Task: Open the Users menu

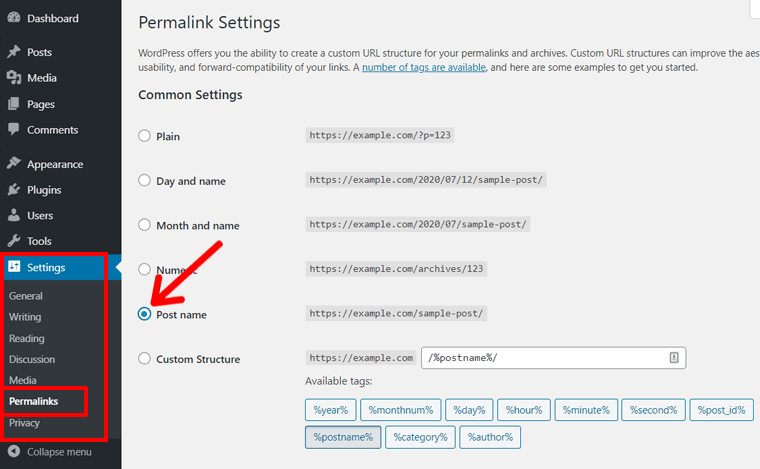Action: (x=40, y=216)
